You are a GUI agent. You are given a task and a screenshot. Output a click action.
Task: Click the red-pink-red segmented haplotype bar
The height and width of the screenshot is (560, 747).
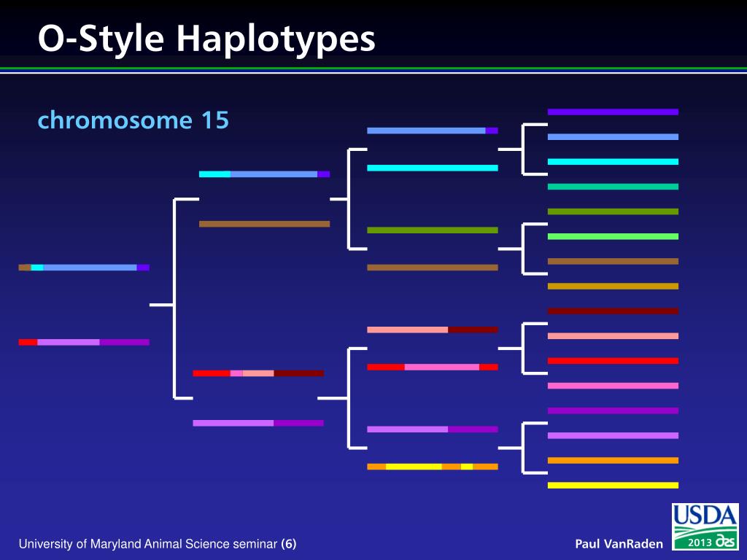click(433, 367)
